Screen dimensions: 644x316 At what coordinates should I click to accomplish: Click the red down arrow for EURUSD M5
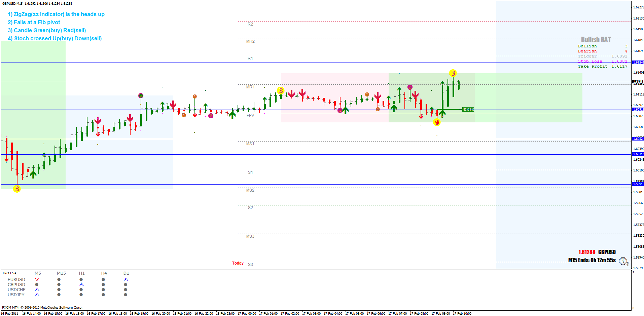coord(37,279)
